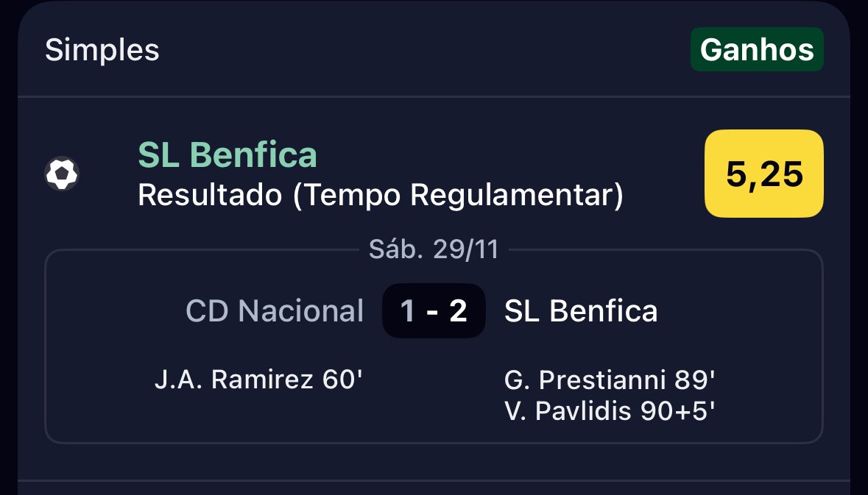The width and height of the screenshot is (868, 495).
Task: Click the digit 1 in the score
Action: tap(407, 311)
